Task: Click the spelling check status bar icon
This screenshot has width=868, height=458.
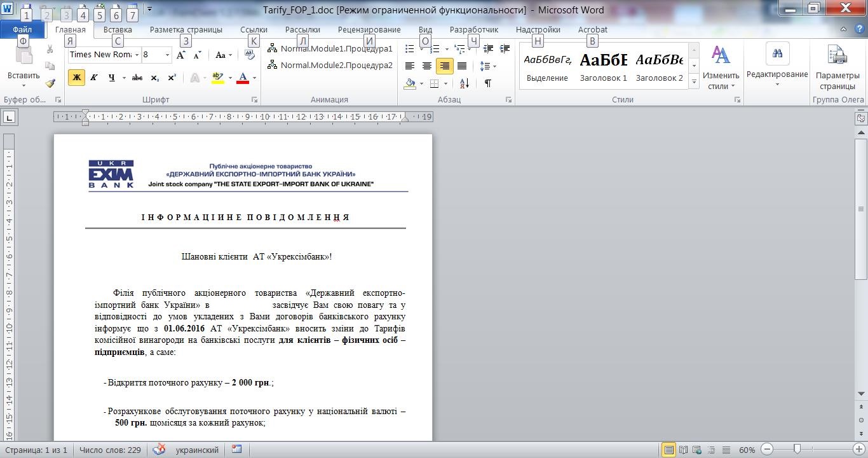Action: click(159, 450)
